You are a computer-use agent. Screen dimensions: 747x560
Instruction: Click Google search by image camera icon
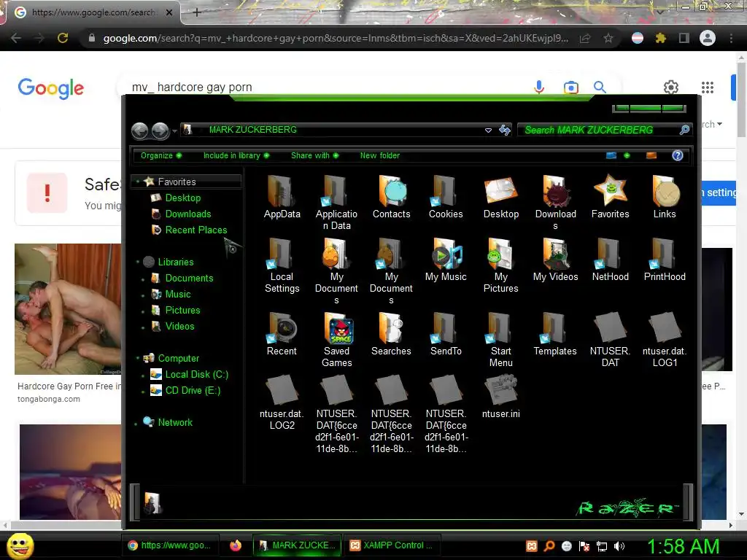click(x=570, y=87)
